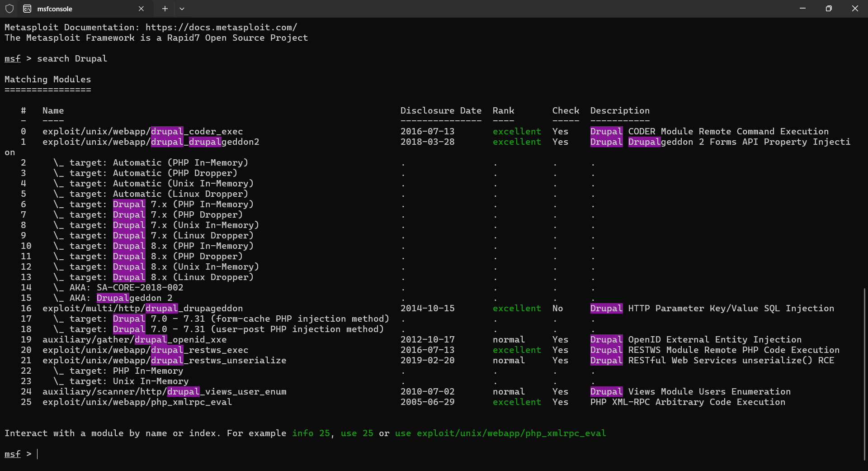Image resolution: width=868 pixels, height=471 pixels.
Task: Click the terminal icon on the msfconsole tab
Action: (x=27, y=9)
